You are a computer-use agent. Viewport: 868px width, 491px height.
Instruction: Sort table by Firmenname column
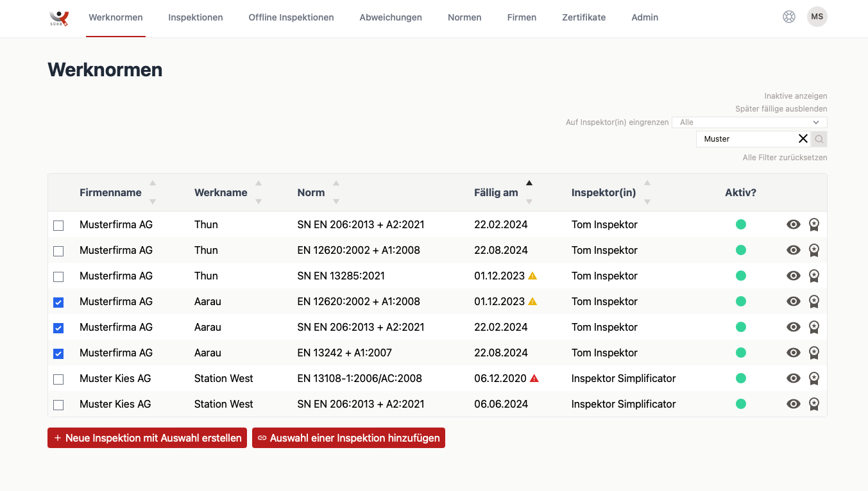click(110, 192)
